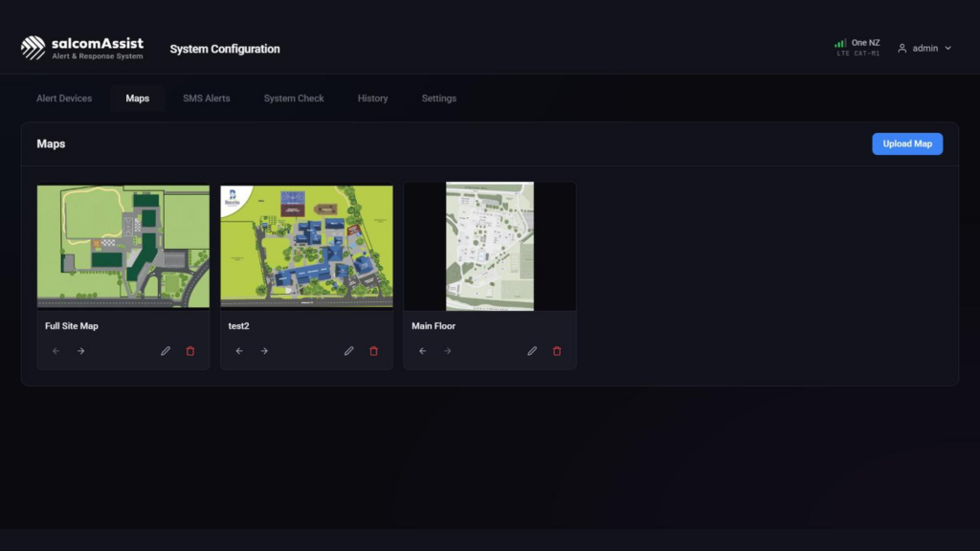
Task: Open the System Check tab
Action: point(294,99)
